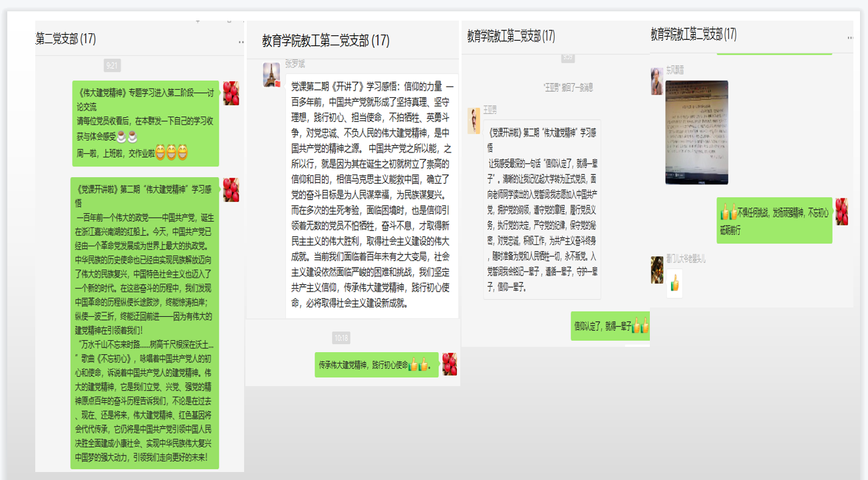
Task: Select 张罗斌's long white message bubble
Action: click(x=372, y=196)
